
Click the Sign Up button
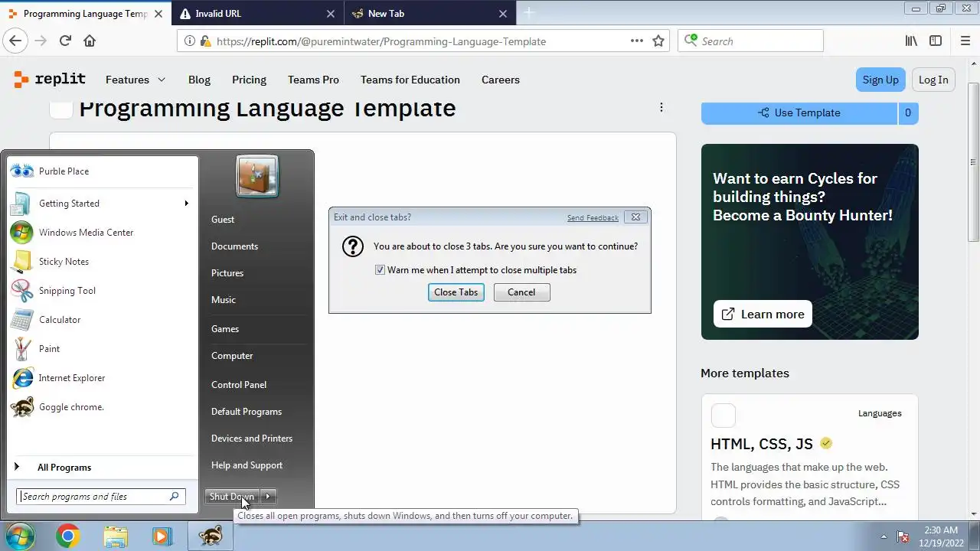click(880, 80)
